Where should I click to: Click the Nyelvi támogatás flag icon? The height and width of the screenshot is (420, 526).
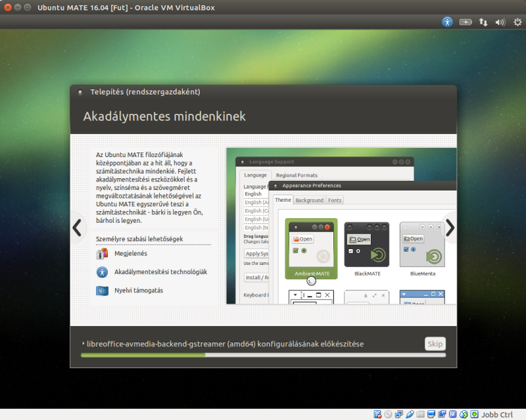[x=102, y=291]
